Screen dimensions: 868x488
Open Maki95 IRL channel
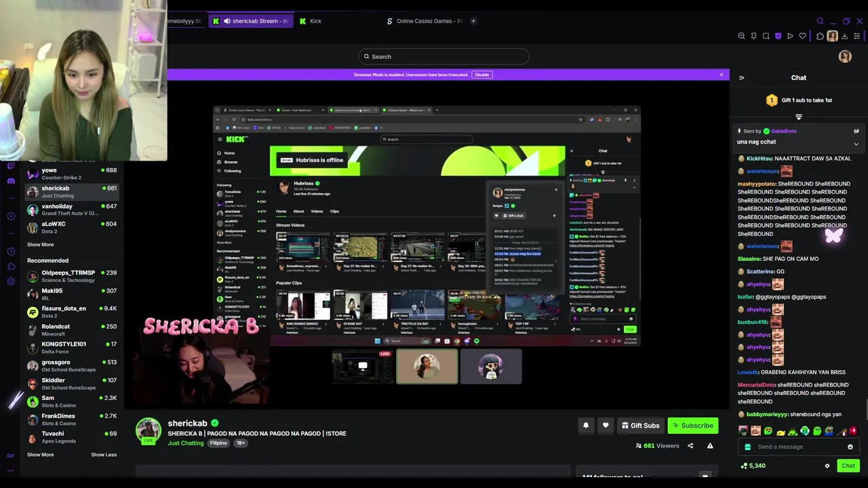click(x=72, y=294)
